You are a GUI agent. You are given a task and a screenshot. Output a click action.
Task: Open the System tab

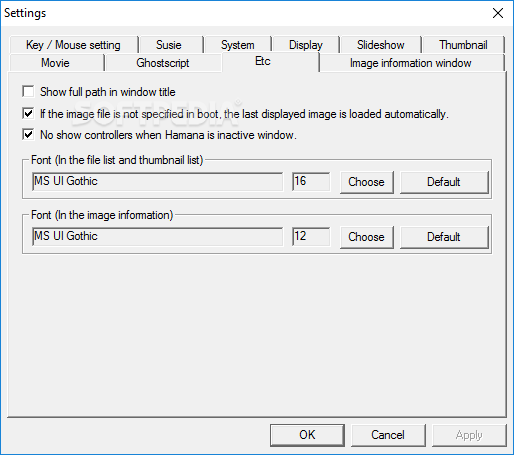(x=238, y=45)
